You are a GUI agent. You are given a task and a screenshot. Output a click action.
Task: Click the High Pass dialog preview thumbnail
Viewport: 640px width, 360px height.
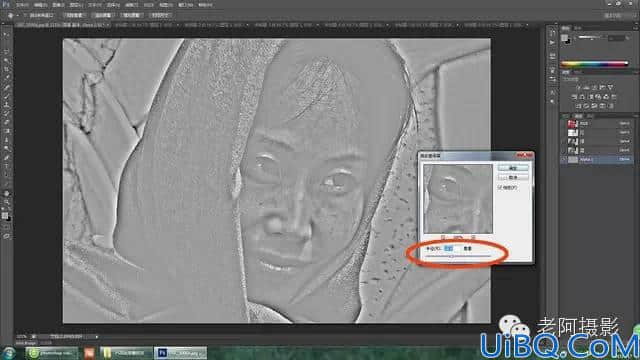tap(458, 199)
